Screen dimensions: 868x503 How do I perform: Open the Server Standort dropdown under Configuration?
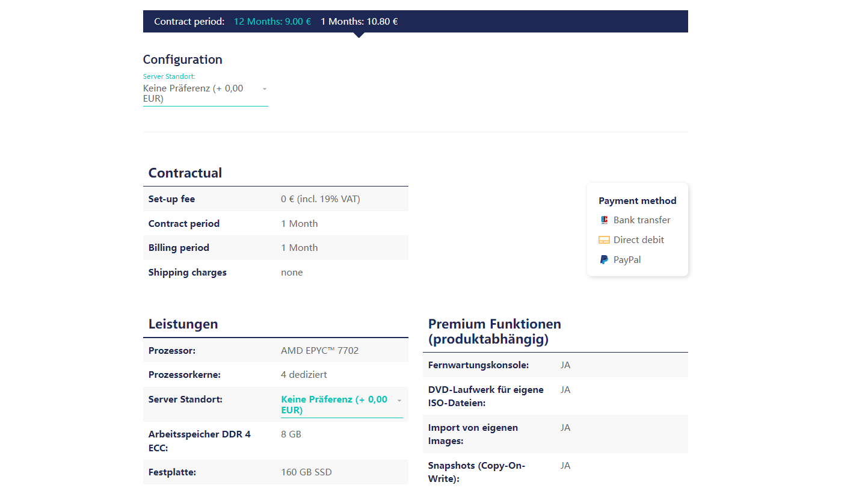point(205,93)
